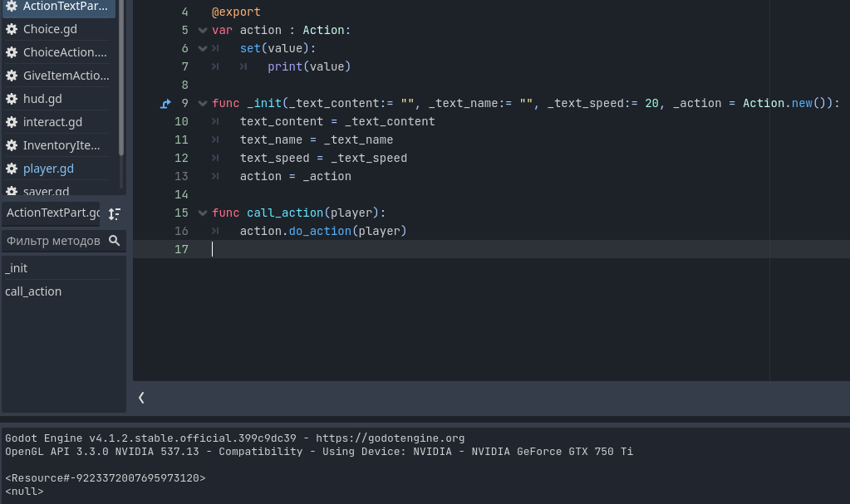Click the override arrow icon on line 9

click(x=165, y=104)
